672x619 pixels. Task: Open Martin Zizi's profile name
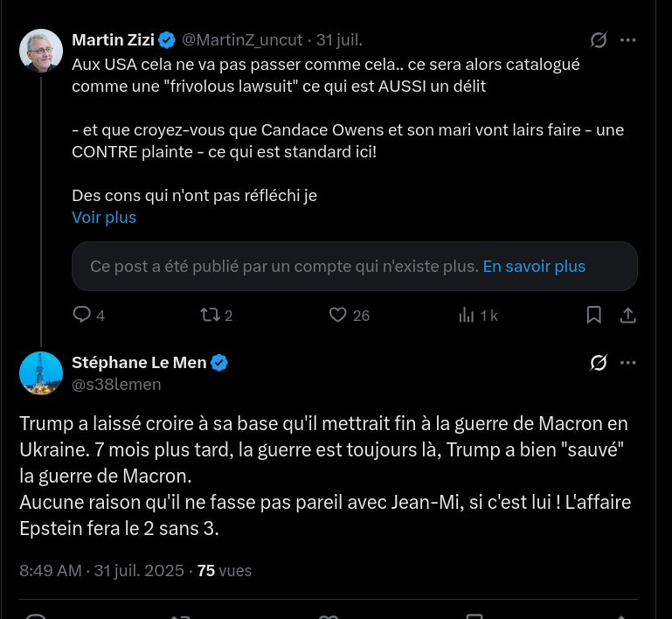pyautogui.click(x=113, y=39)
